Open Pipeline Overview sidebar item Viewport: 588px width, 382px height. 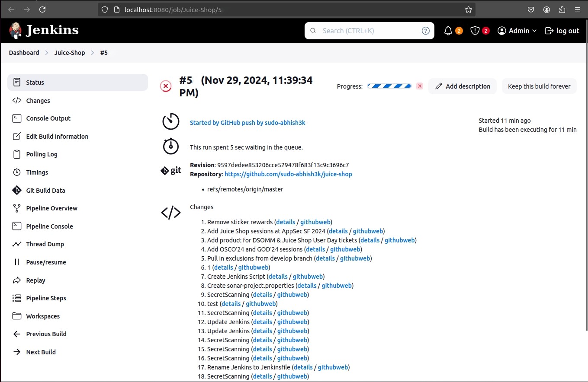click(x=78, y=208)
